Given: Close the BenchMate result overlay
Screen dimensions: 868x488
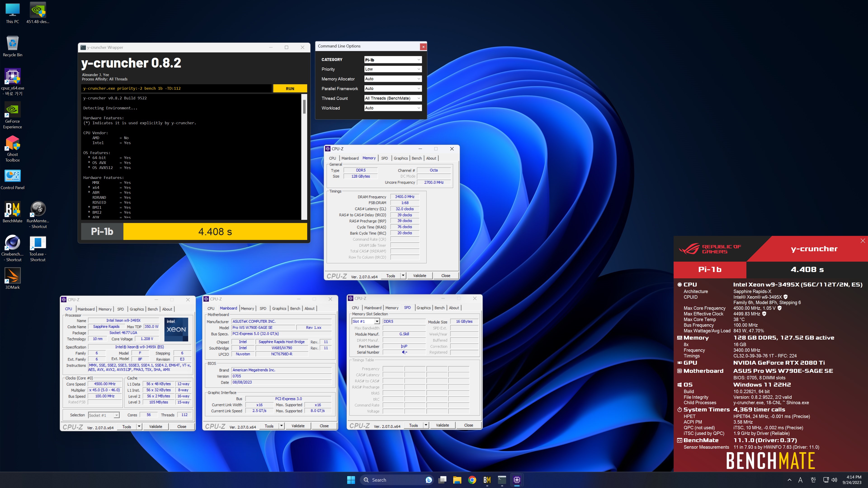Looking at the screenshot, I should pos(863,240).
